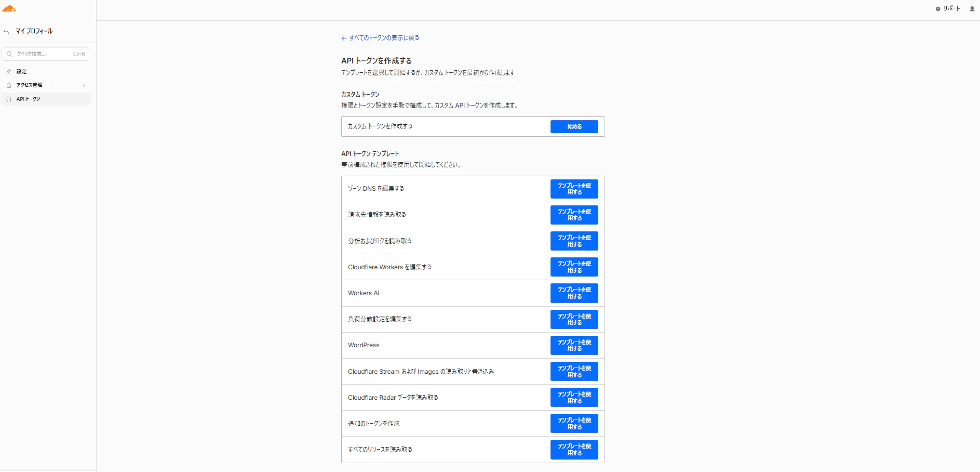This screenshot has height=472, width=980.
Task: Click the カスタム トークンを作成する row label
Action: pos(380,126)
